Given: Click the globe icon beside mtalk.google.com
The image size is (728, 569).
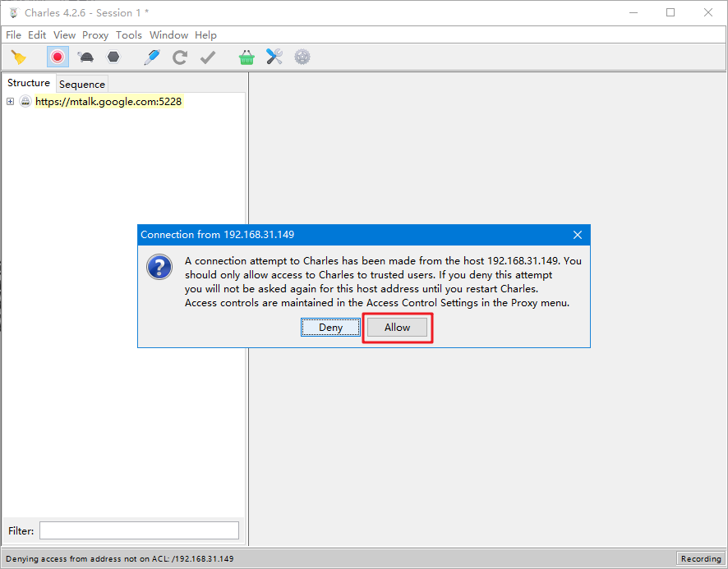Looking at the screenshot, I should coord(25,101).
